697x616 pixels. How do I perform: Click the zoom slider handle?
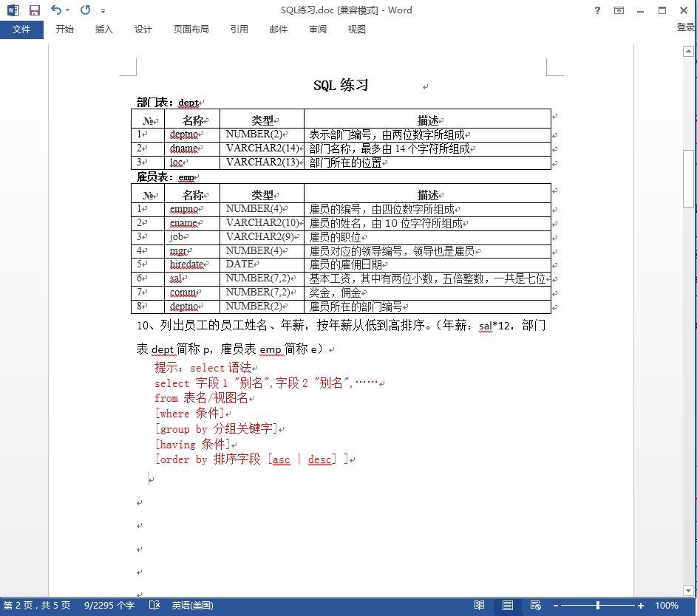[x=598, y=606]
